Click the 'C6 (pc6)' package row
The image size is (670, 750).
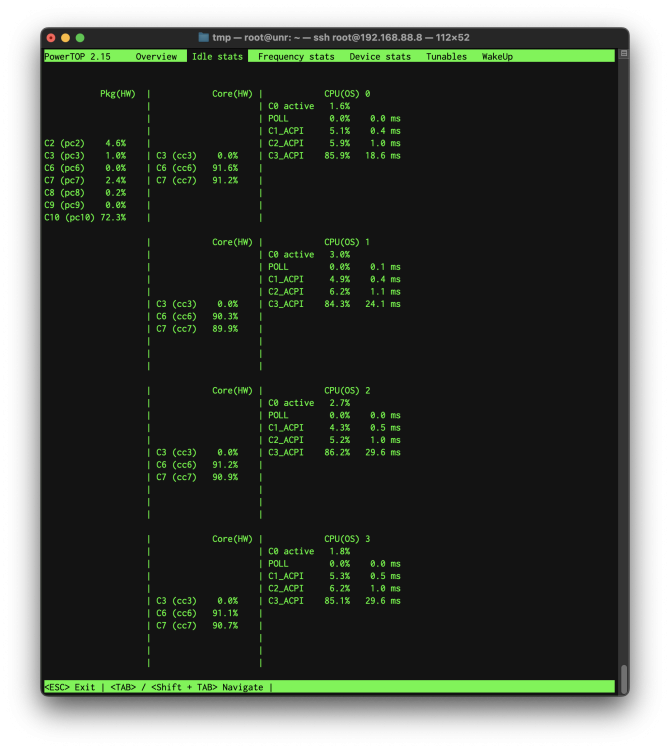coord(85,168)
